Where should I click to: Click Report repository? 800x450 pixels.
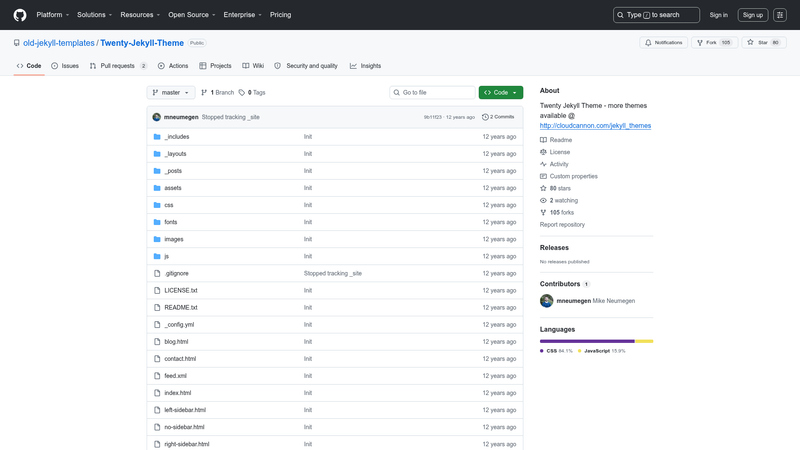pyautogui.click(x=562, y=224)
